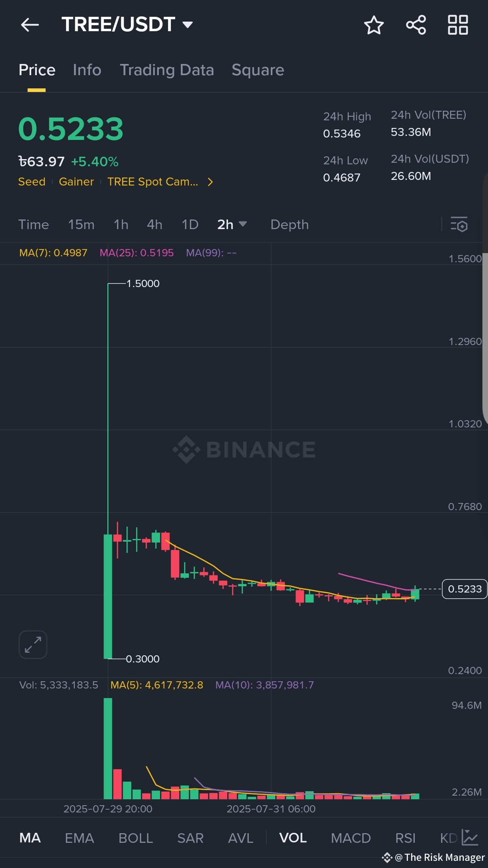The width and height of the screenshot is (488, 868).
Task: Open the share icon
Action: [x=416, y=25]
